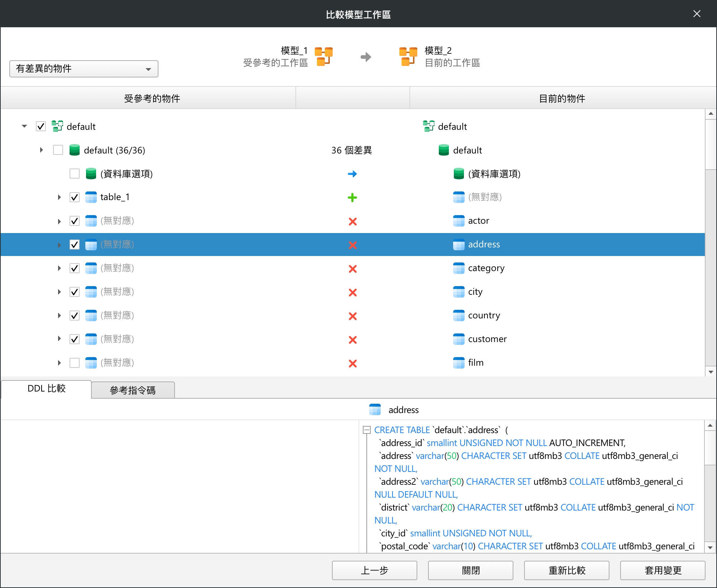
Task: Click the left default model icon
Action: click(57, 126)
